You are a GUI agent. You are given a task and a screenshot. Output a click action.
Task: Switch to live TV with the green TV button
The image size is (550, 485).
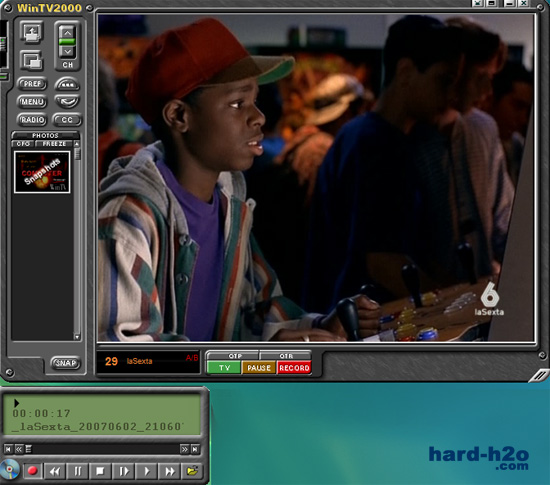224,368
